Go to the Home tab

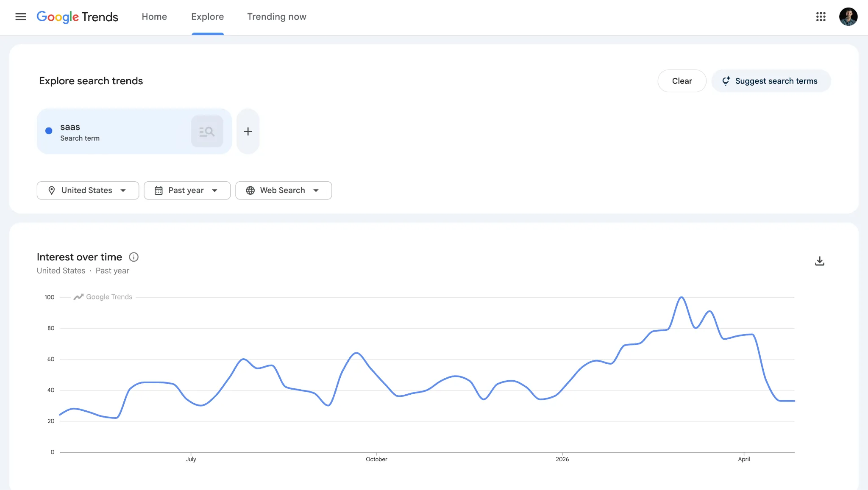[154, 17]
